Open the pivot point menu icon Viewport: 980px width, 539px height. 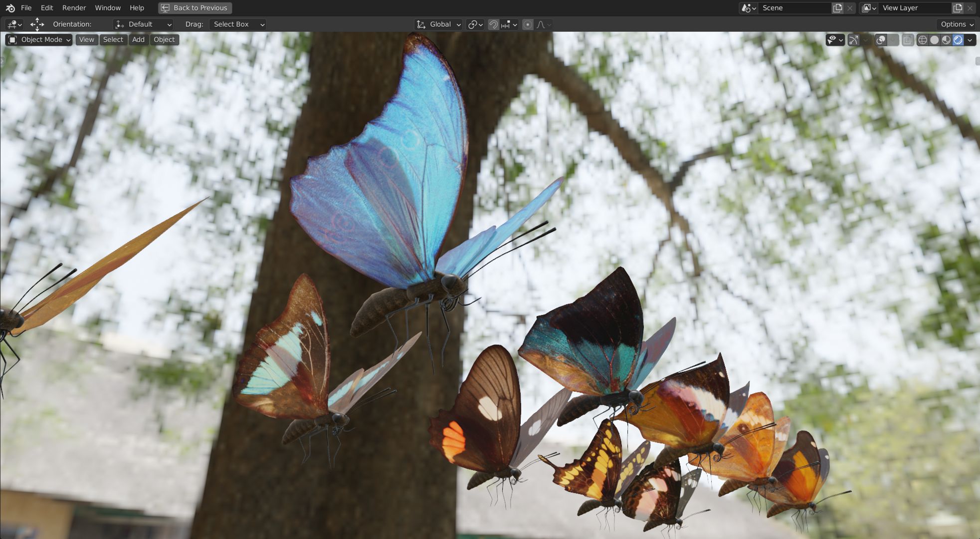[x=475, y=24]
